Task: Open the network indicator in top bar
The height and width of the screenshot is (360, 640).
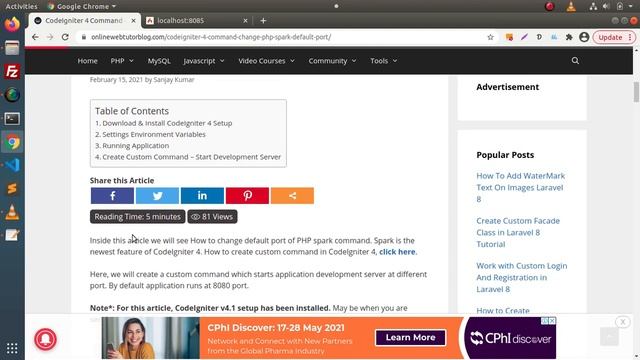Action: click(x=593, y=6)
